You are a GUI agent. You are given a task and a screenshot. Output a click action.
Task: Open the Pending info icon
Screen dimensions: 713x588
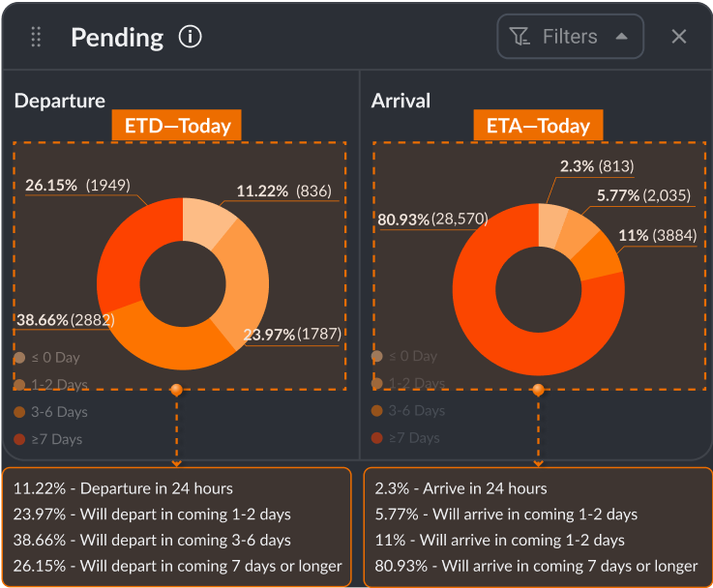pos(191,37)
